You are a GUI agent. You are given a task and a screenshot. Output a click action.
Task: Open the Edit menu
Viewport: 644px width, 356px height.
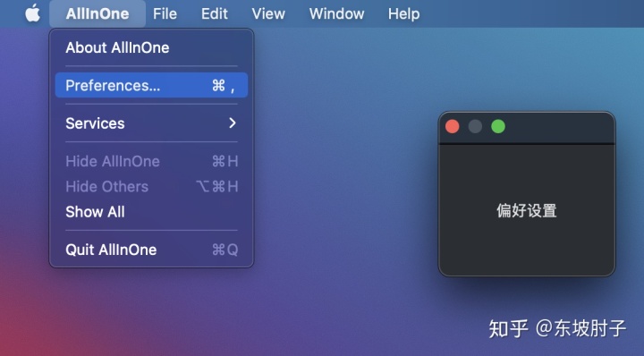point(214,13)
